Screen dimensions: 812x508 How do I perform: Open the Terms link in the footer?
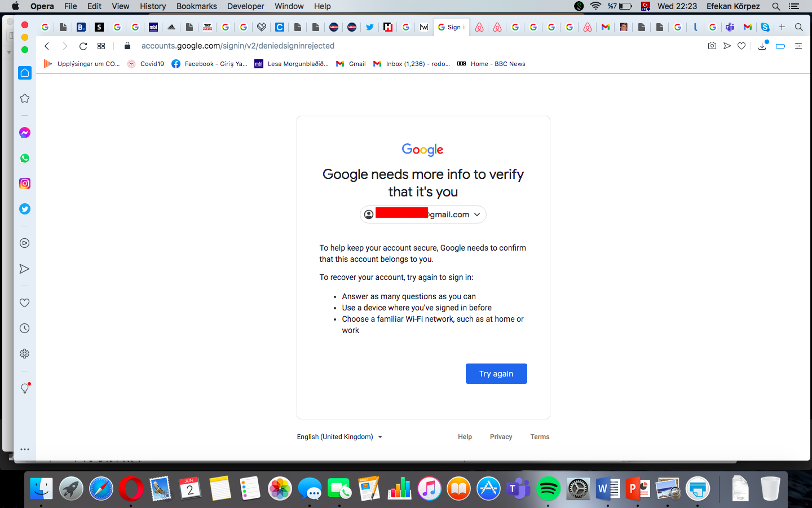(x=540, y=437)
